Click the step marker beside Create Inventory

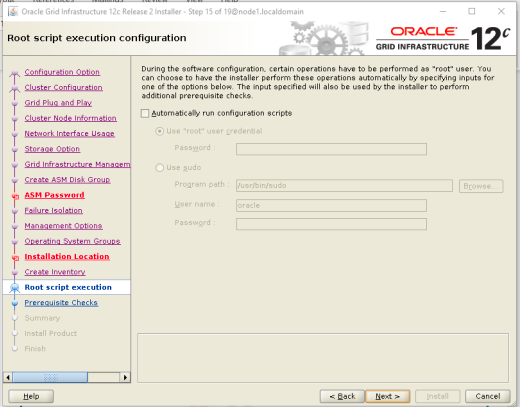pyautogui.click(x=14, y=273)
